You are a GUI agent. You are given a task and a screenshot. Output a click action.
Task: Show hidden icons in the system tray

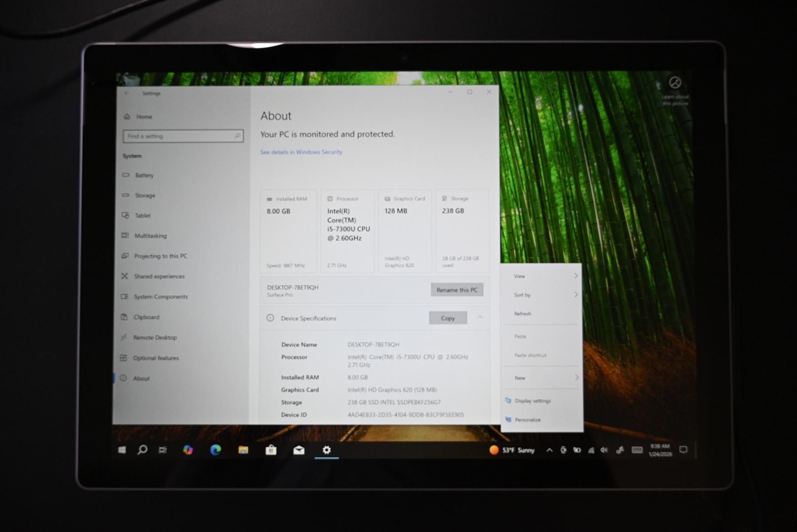coord(549,450)
